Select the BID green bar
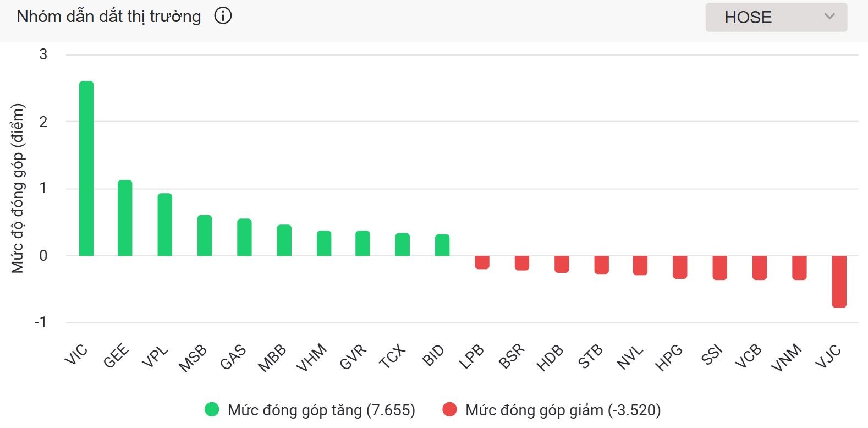The image size is (868, 428). (442, 245)
